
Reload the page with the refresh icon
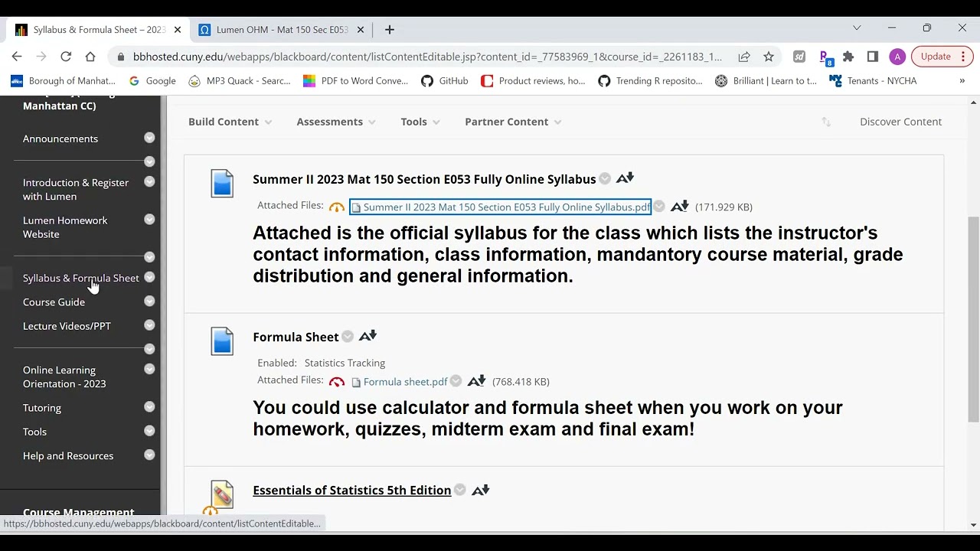(66, 57)
